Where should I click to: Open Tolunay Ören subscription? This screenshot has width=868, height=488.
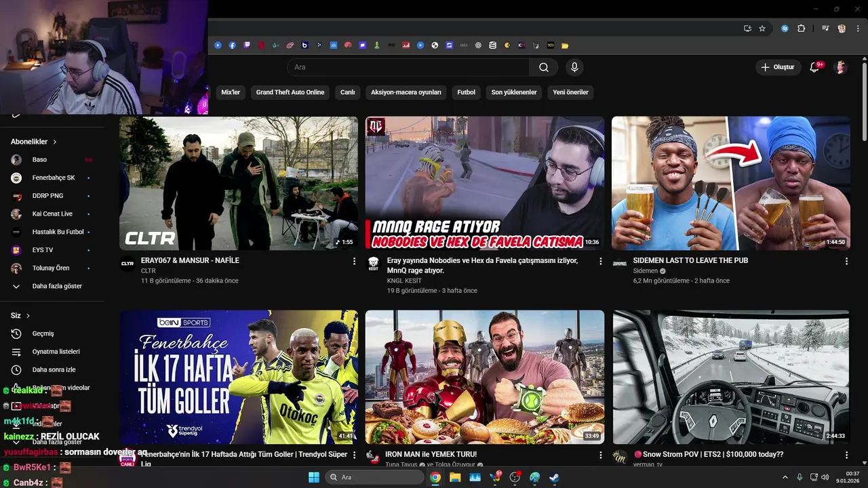point(52,268)
